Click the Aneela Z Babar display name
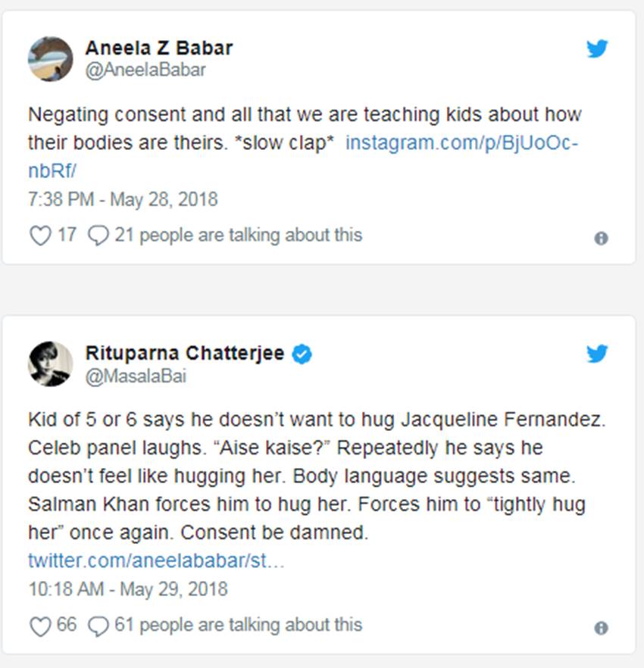Screen dimensions: 644x668 click(158, 48)
